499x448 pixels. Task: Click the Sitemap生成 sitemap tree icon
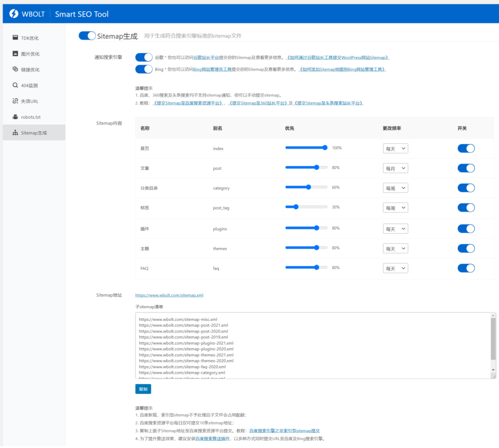pyautogui.click(x=16, y=132)
